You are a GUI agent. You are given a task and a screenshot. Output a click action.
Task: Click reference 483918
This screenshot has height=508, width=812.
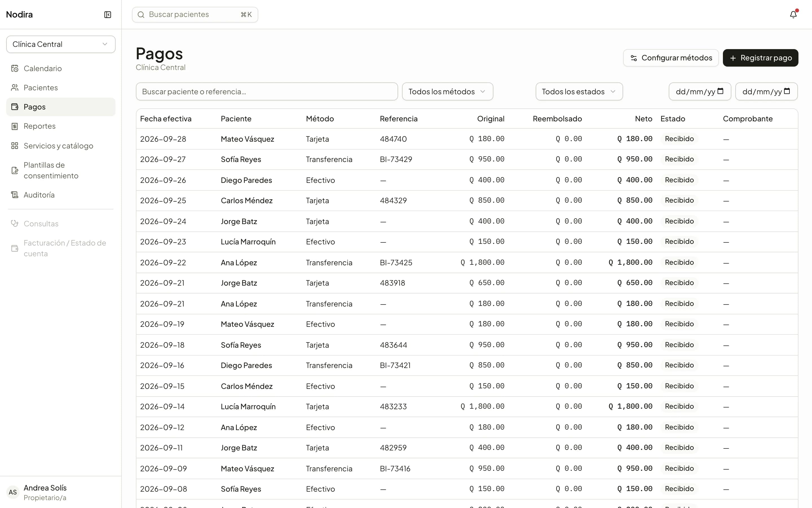click(392, 283)
